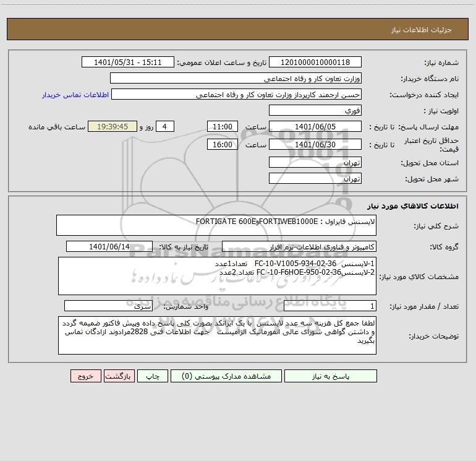This screenshot has height=461, width=476.
Task: Click the 'شماره نیاز:' label
Action: click(441, 63)
